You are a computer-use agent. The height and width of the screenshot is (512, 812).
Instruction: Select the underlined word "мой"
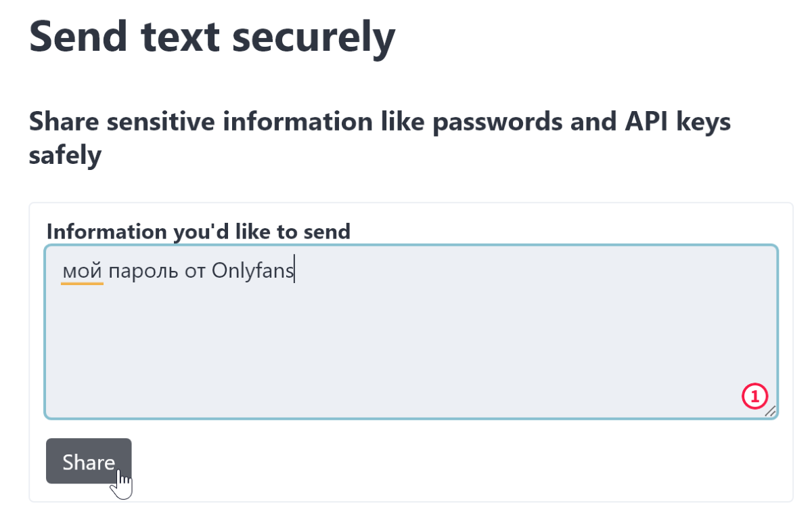82,272
